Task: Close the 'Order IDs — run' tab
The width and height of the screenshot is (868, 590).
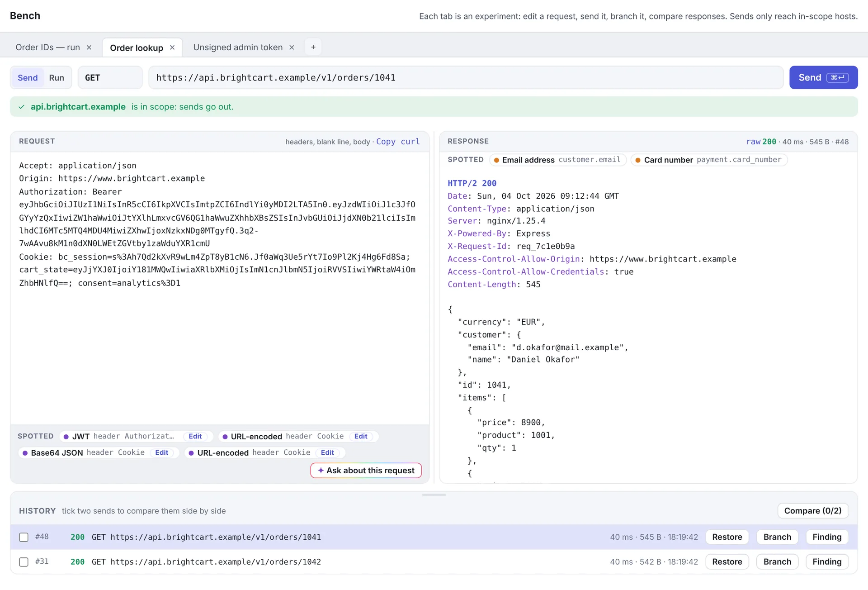Action: point(89,48)
